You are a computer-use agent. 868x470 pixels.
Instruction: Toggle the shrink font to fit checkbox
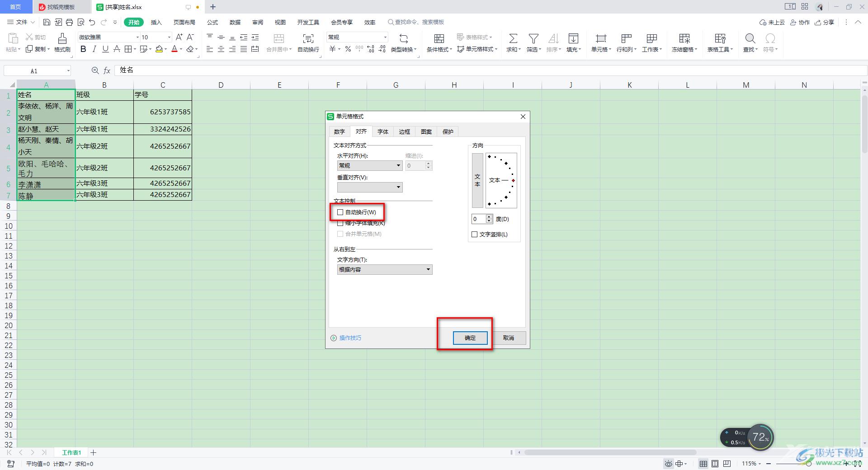[x=340, y=223]
